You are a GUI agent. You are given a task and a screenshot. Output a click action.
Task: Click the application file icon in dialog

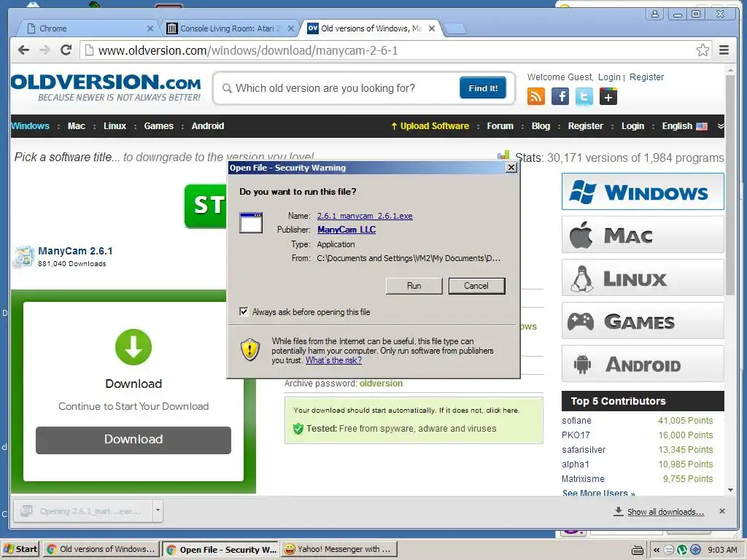(x=251, y=222)
